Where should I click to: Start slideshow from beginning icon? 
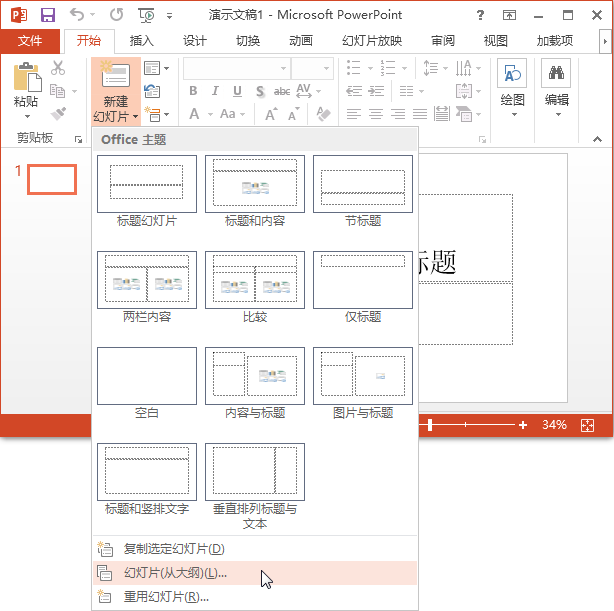(x=146, y=15)
